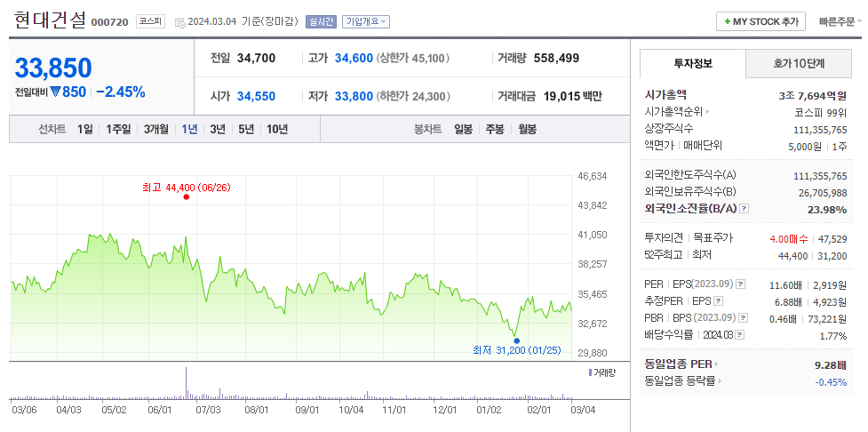Click the 동일업종 등락률 link

point(680,381)
